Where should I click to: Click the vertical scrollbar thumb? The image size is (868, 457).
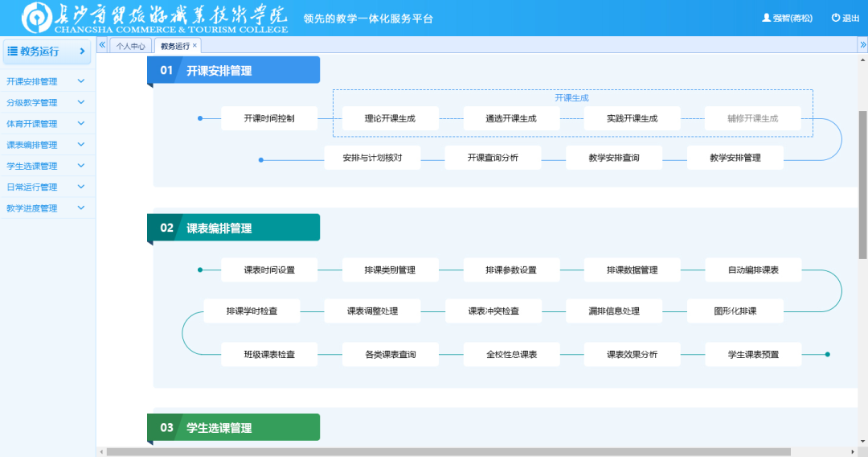[862, 185]
